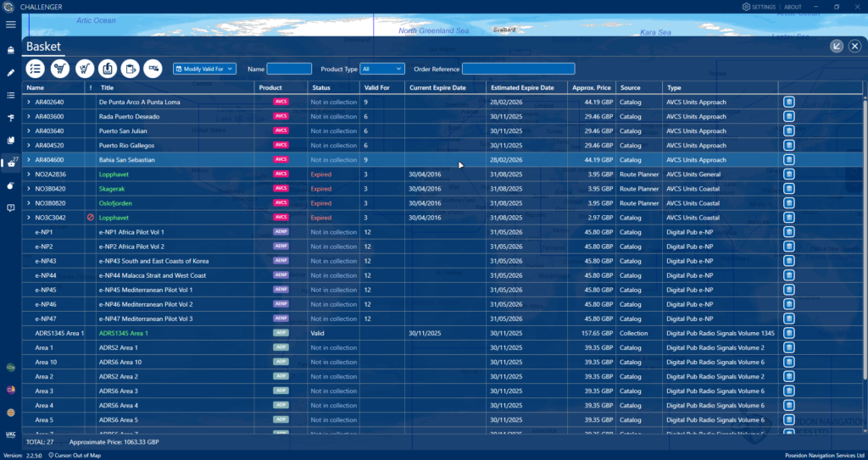The image size is (868, 460).
Task: Click the 'AVCS Units General' type cell
Action: (x=693, y=175)
